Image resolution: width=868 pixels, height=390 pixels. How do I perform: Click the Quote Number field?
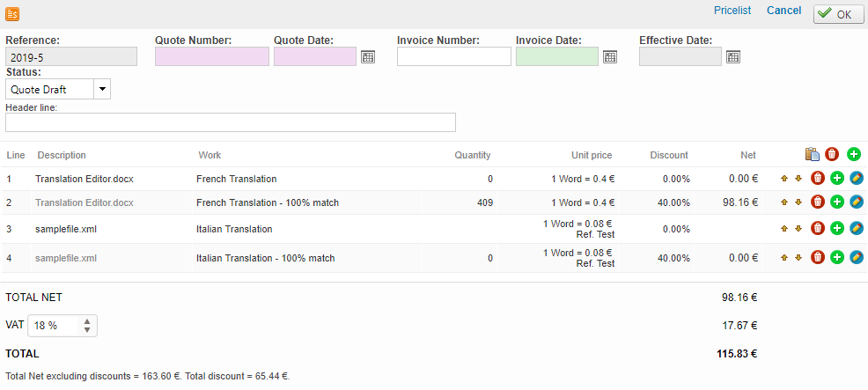(x=211, y=57)
